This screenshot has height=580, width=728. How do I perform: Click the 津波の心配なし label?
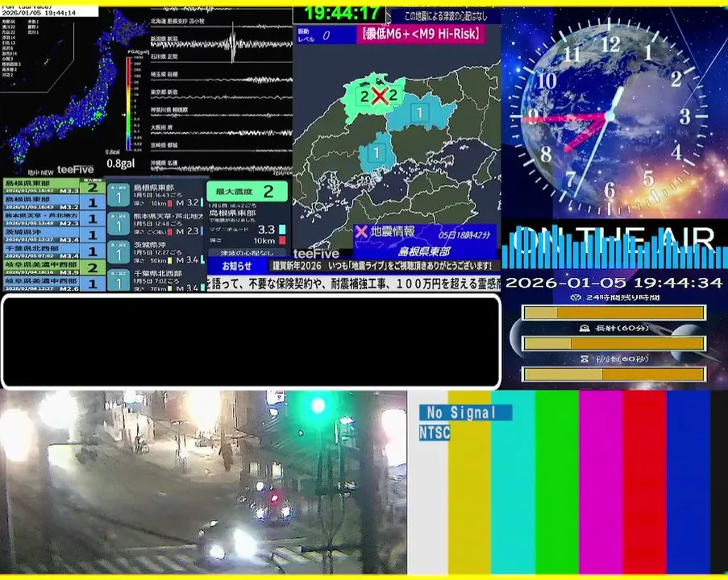[x=247, y=253]
